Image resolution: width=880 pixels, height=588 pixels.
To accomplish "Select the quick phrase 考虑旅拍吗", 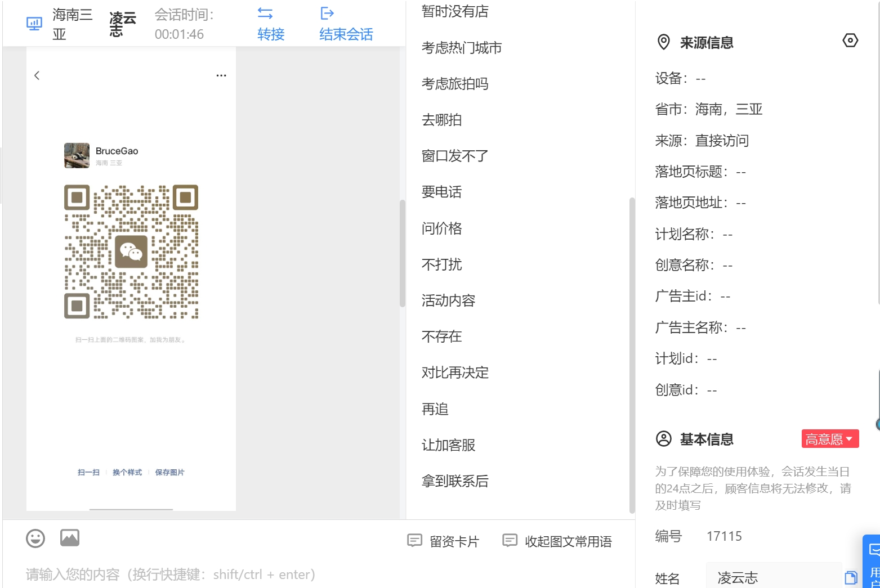I will click(x=455, y=84).
